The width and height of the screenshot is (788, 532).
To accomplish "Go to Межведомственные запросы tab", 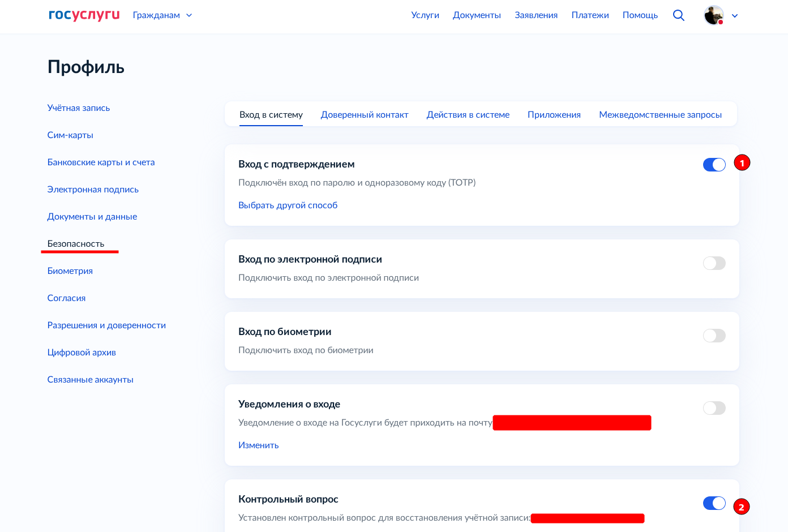I will click(x=660, y=114).
